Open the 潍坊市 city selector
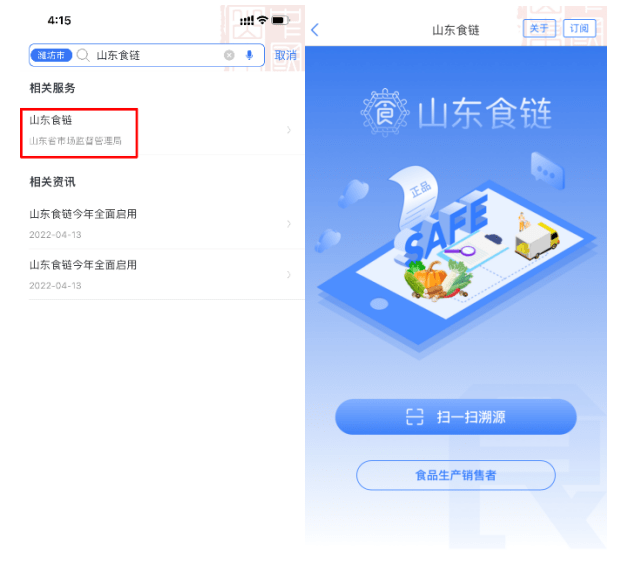626x575 pixels. (51, 55)
